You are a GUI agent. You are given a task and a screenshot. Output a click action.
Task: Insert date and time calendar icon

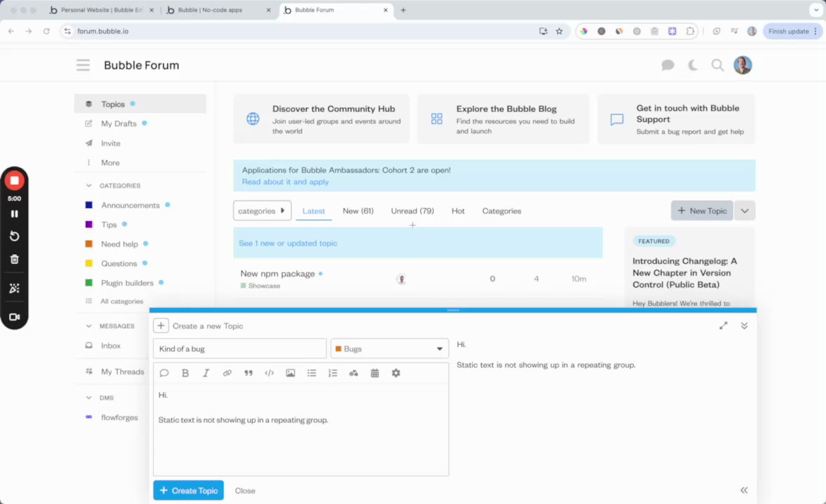tap(374, 373)
